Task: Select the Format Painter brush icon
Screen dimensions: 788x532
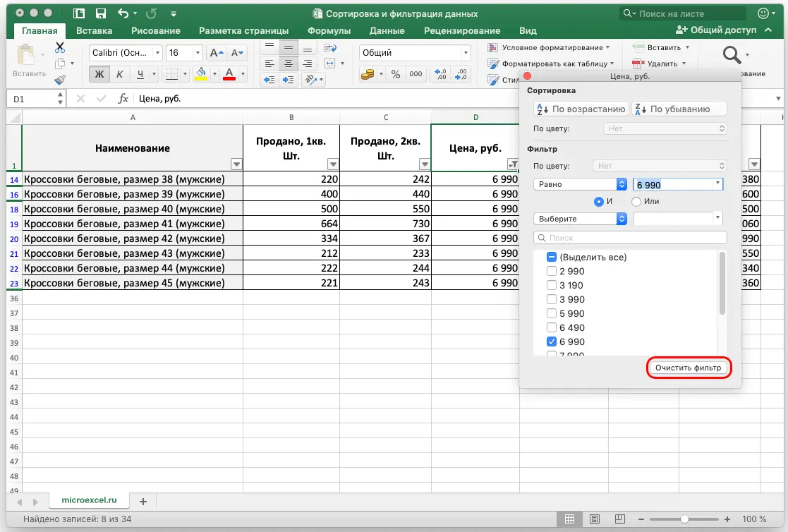Action: [x=60, y=80]
